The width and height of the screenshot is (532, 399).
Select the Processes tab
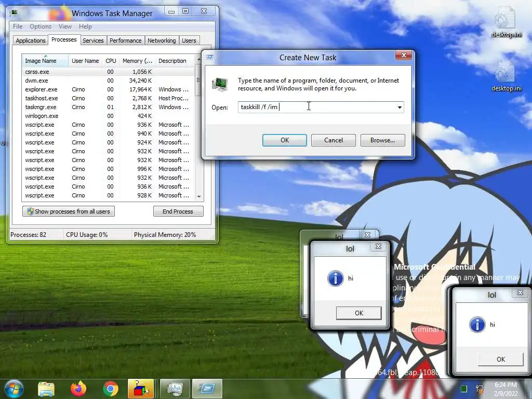(64, 39)
